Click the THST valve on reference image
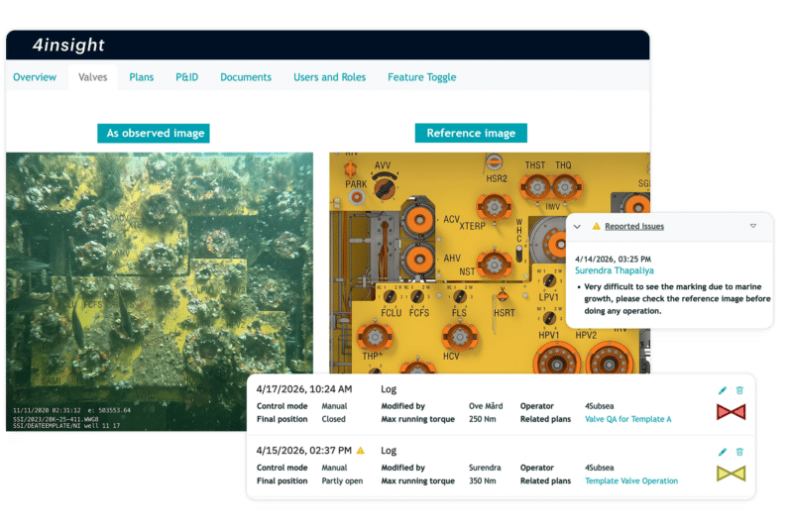 click(x=537, y=187)
